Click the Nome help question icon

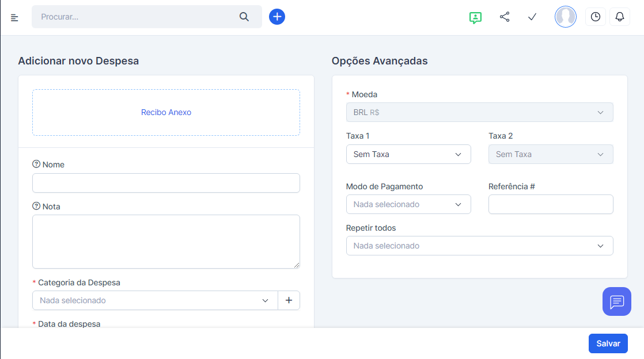[36, 165]
